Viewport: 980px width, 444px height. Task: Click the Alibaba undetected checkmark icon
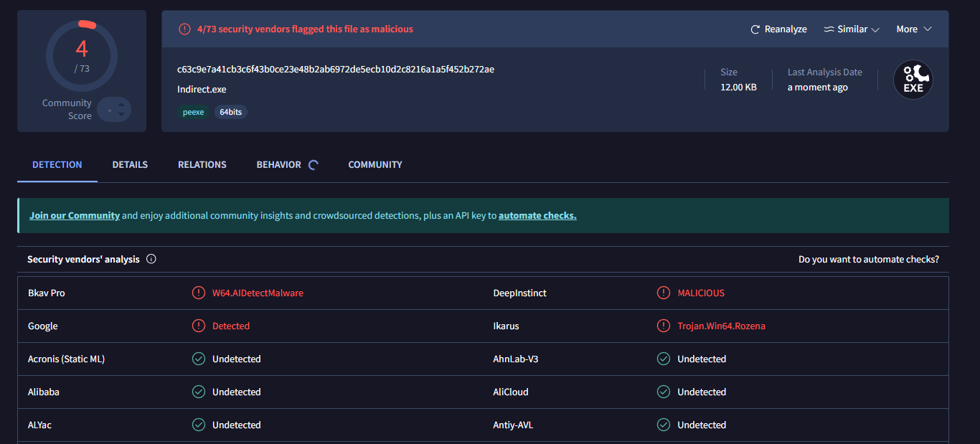(x=198, y=392)
